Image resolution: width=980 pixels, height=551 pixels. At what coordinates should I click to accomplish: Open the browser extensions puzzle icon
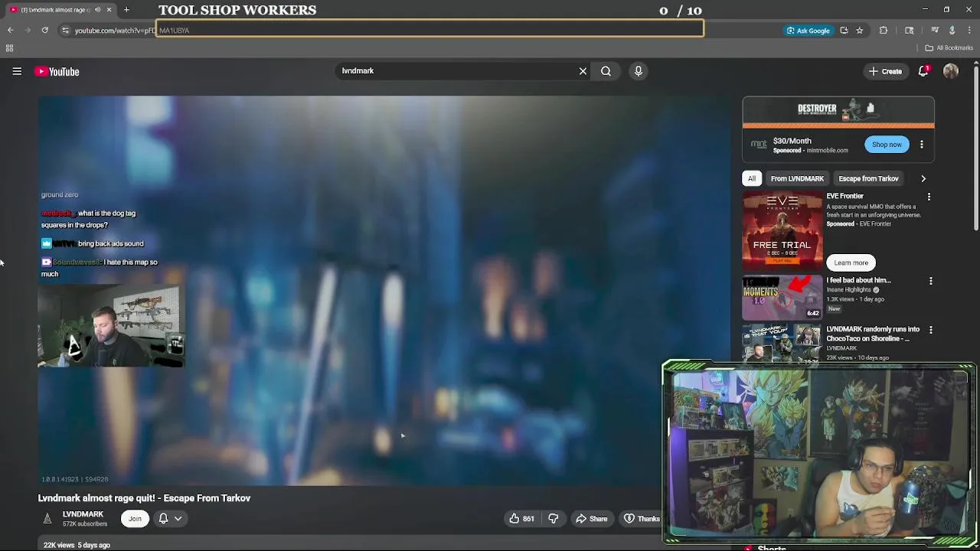[x=884, y=30]
